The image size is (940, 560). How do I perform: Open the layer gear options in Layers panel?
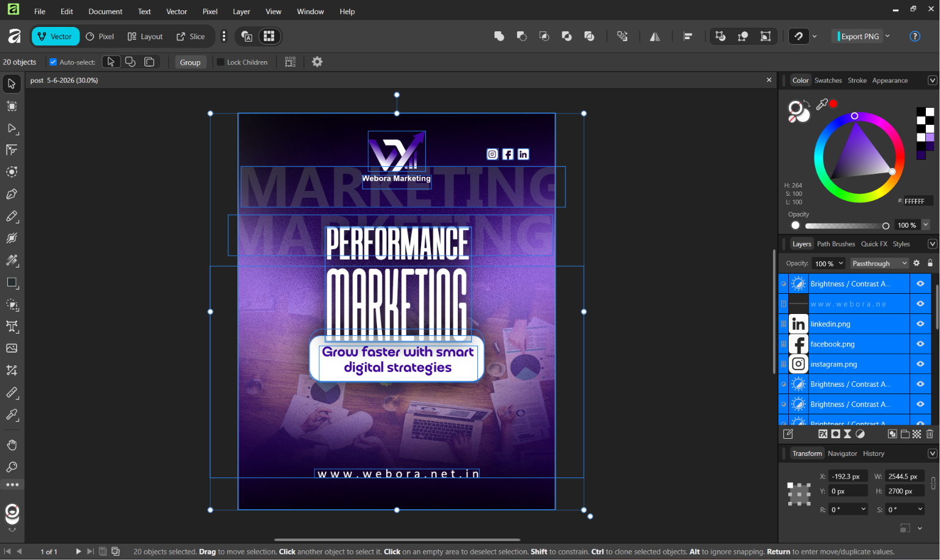click(x=917, y=263)
